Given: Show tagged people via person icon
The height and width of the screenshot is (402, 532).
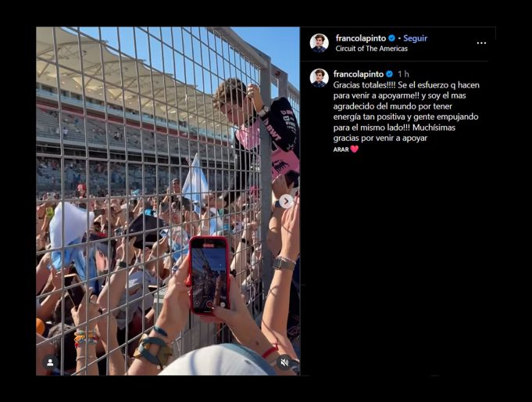Looking at the screenshot, I should coord(50,363).
